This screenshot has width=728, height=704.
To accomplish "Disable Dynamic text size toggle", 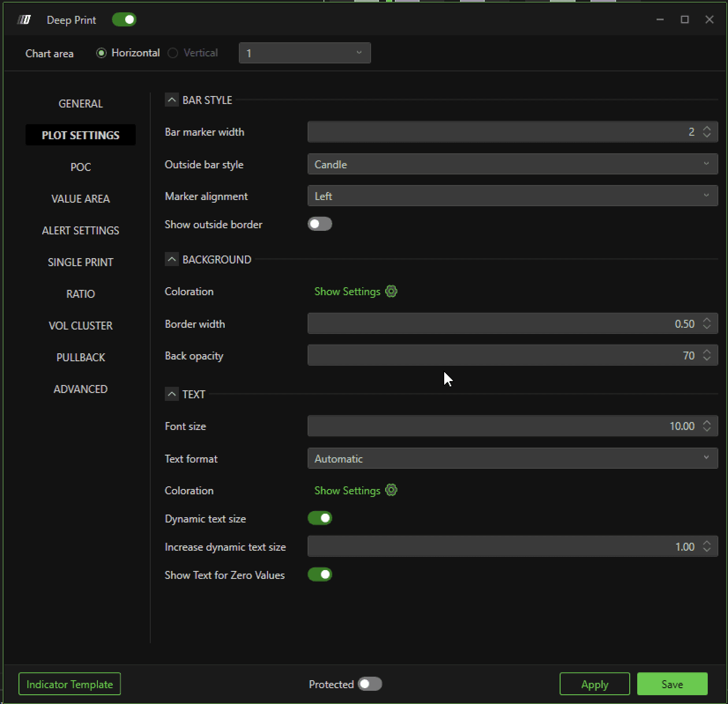I will 320,519.
